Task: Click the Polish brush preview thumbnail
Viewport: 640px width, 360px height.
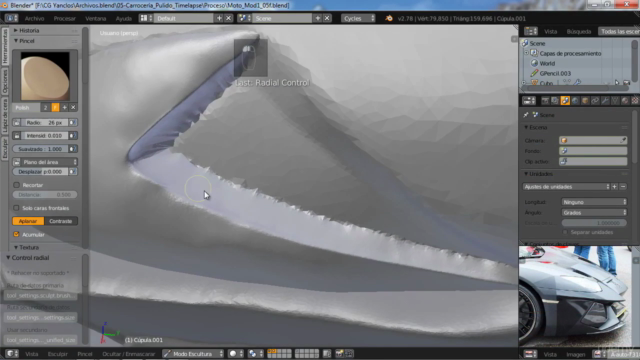Action: [45, 76]
